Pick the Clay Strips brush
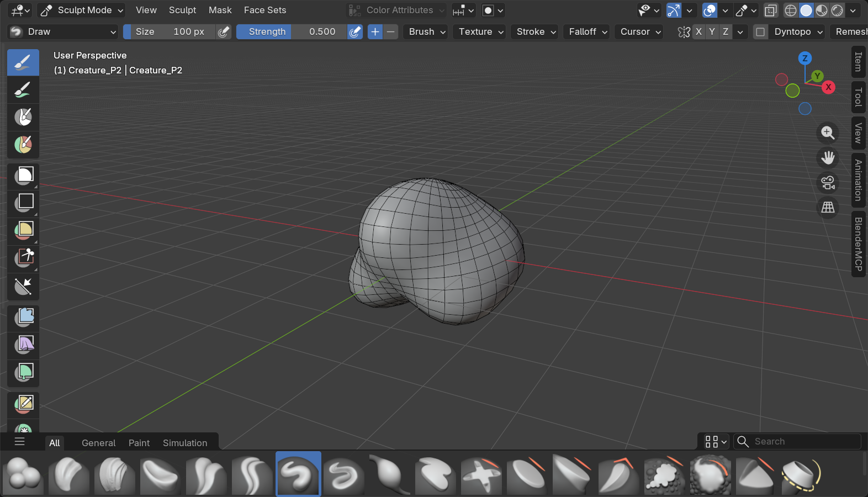Image resolution: width=868 pixels, height=497 pixels. coord(114,475)
